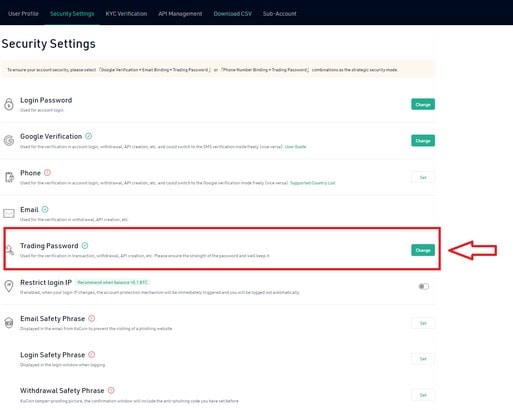Click Set button for Email Safety Phrase

pos(423,323)
